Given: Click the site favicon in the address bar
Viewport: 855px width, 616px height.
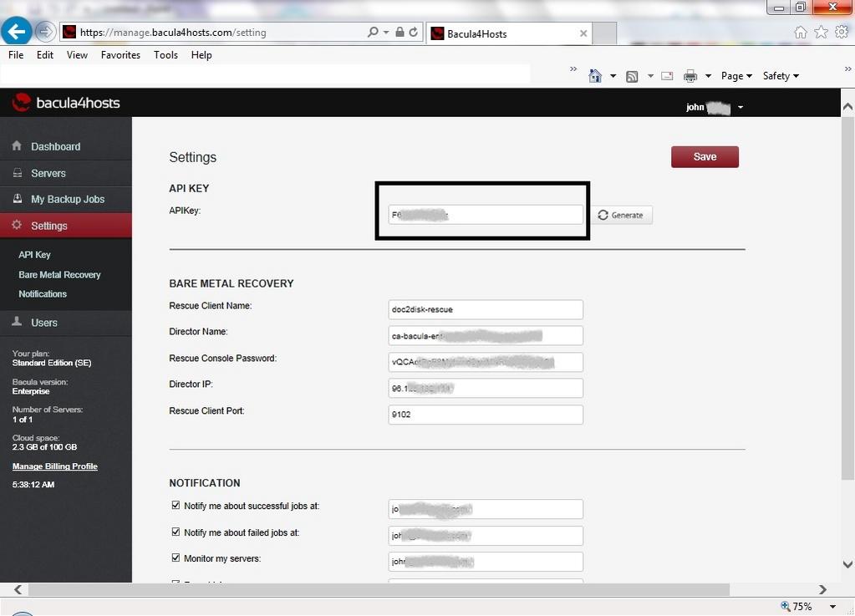Looking at the screenshot, I should [69, 32].
